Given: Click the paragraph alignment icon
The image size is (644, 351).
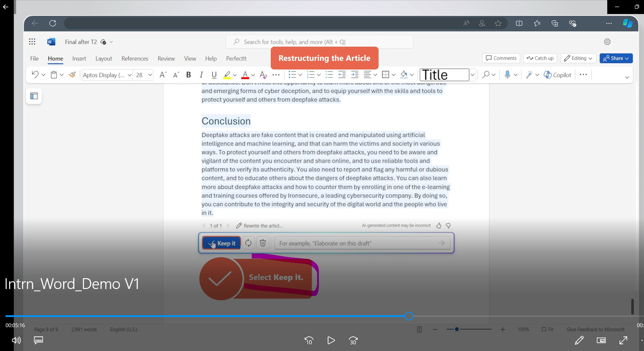Looking at the screenshot, I should coord(367,75).
